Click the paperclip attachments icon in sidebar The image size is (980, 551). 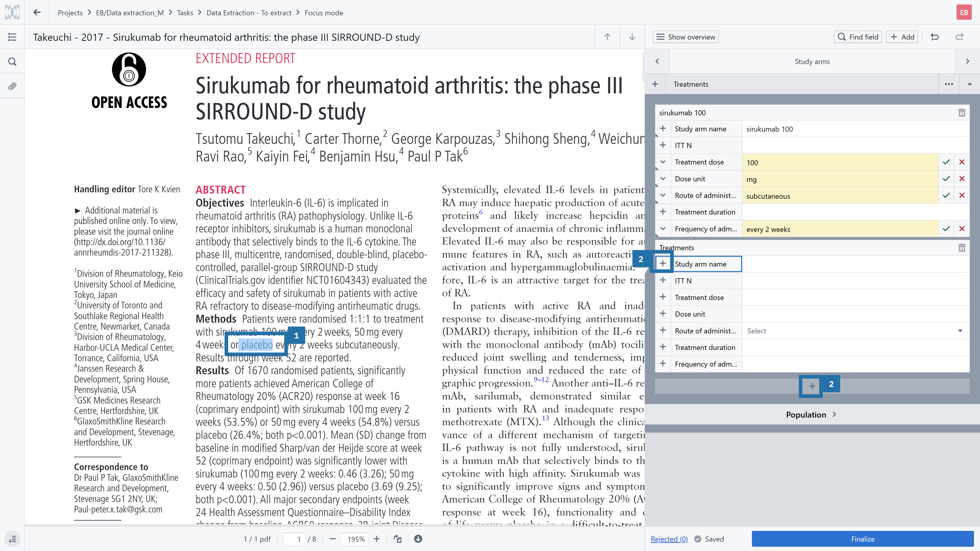coord(12,86)
